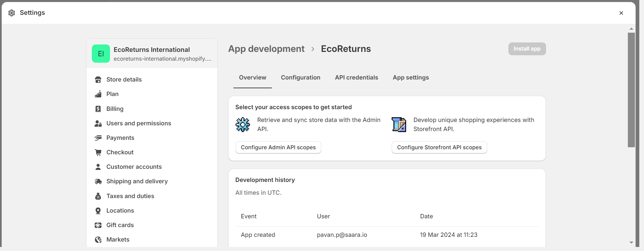Click the Event column header
This screenshot has height=251, width=644.
coord(249,216)
